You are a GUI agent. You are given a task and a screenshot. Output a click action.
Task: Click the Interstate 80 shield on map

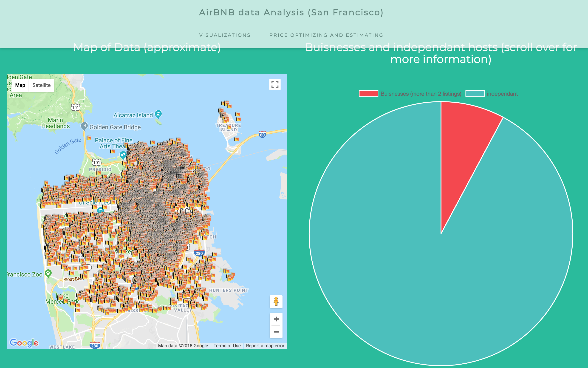click(x=262, y=135)
